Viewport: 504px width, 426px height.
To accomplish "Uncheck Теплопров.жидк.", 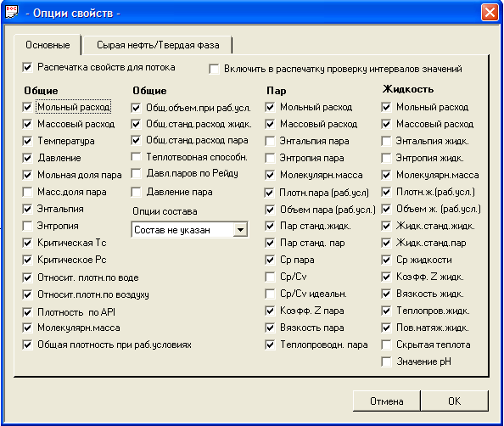I will pos(386,311).
